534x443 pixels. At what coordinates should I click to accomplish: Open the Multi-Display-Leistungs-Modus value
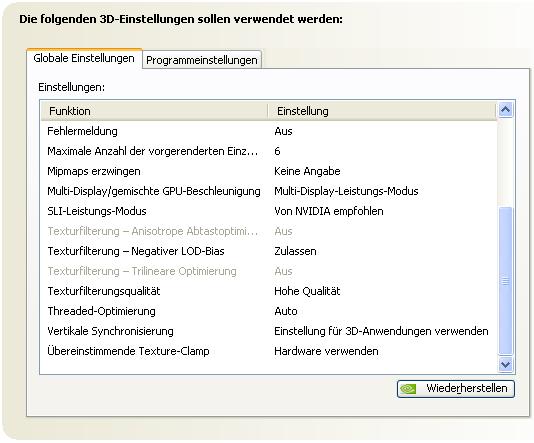point(346,191)
